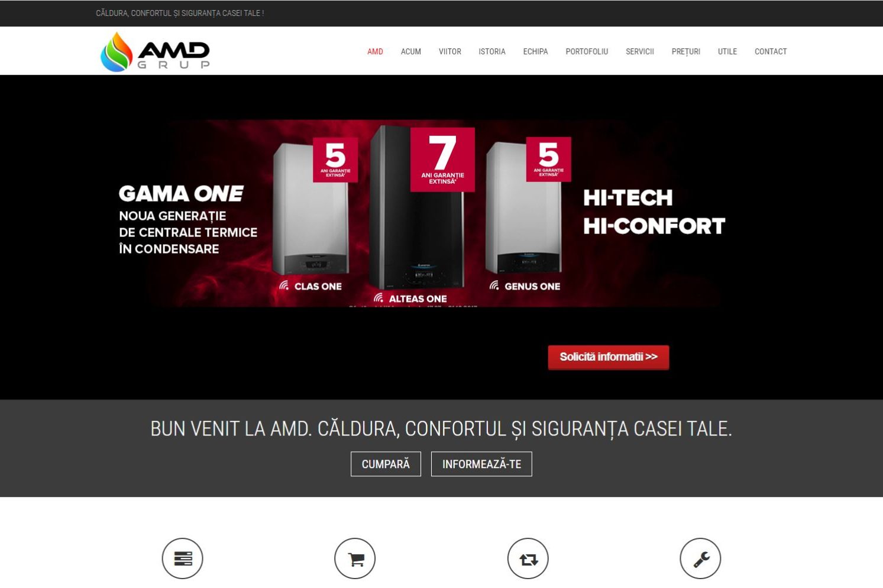This screenshot has width=883, height=588.
Task: Open the PREȚURI page
Action: 686,51
